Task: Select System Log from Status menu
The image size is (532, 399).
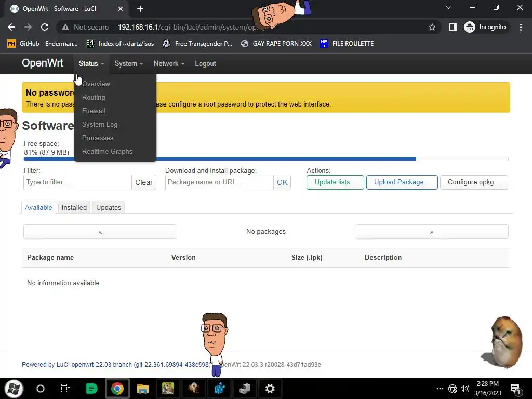Action: [100, 125]
